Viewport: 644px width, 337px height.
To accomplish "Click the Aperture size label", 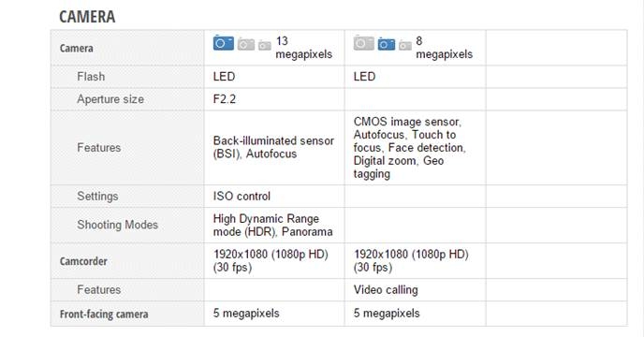I will [110, 99].
